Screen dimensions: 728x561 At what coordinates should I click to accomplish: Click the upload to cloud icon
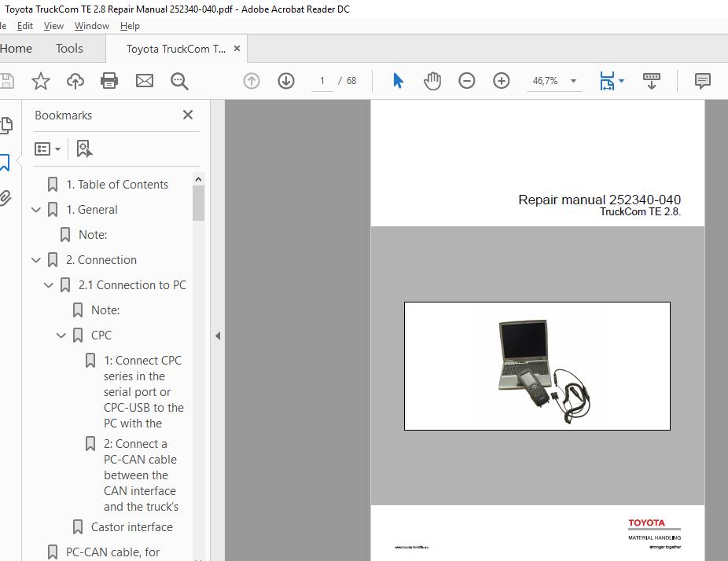75,81
